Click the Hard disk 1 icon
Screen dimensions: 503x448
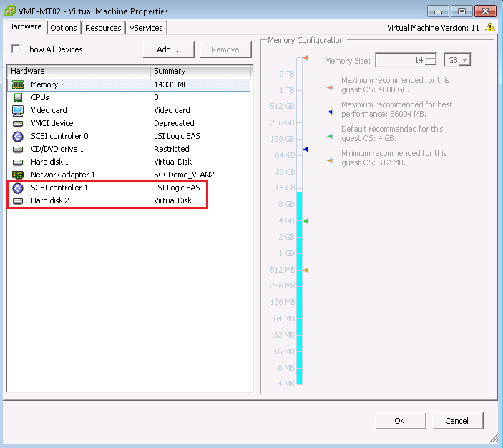(x=18, y=162)
